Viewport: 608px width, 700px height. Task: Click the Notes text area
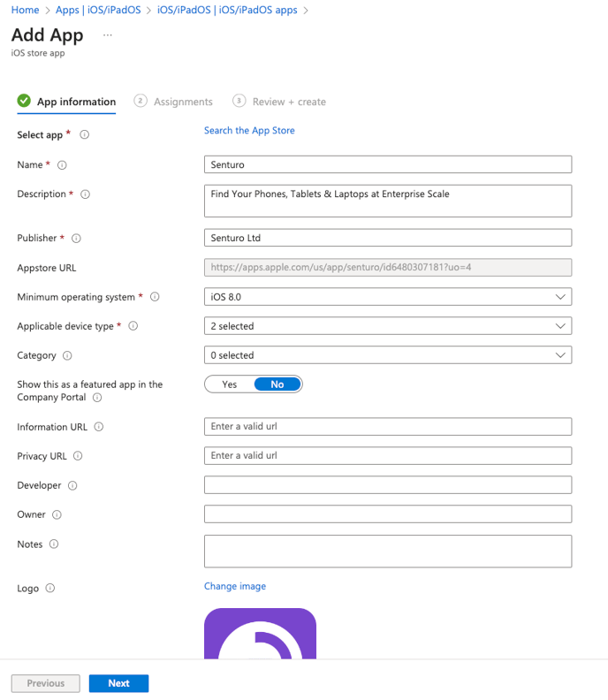pyautogui.click(x=388, y=552)
